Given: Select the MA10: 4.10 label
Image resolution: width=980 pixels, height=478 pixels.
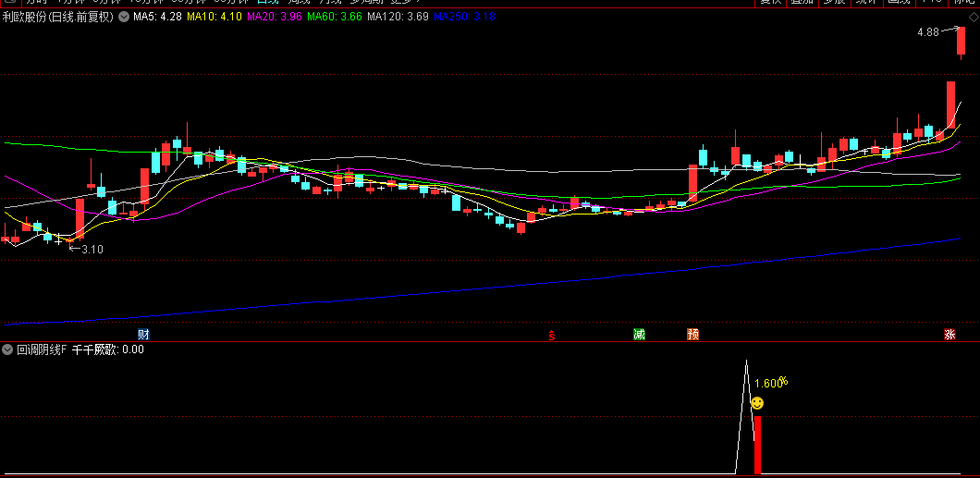Looking at the screenshot, I should tap(214, 17).
